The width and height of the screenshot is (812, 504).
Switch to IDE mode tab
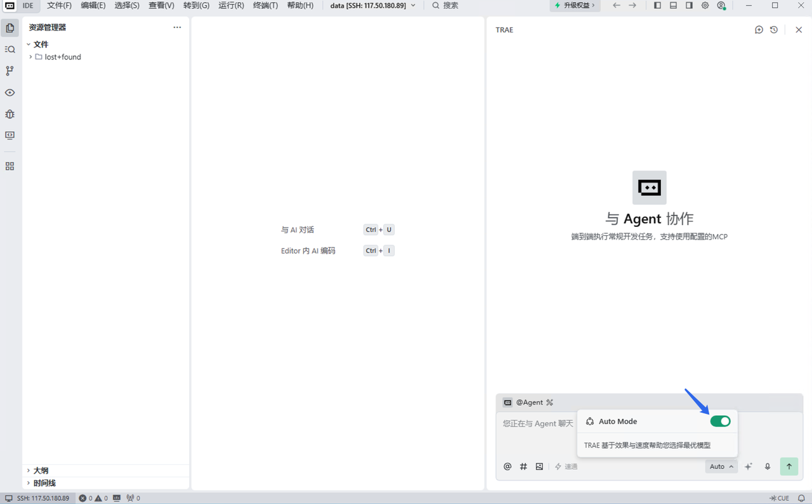point(28,6)
